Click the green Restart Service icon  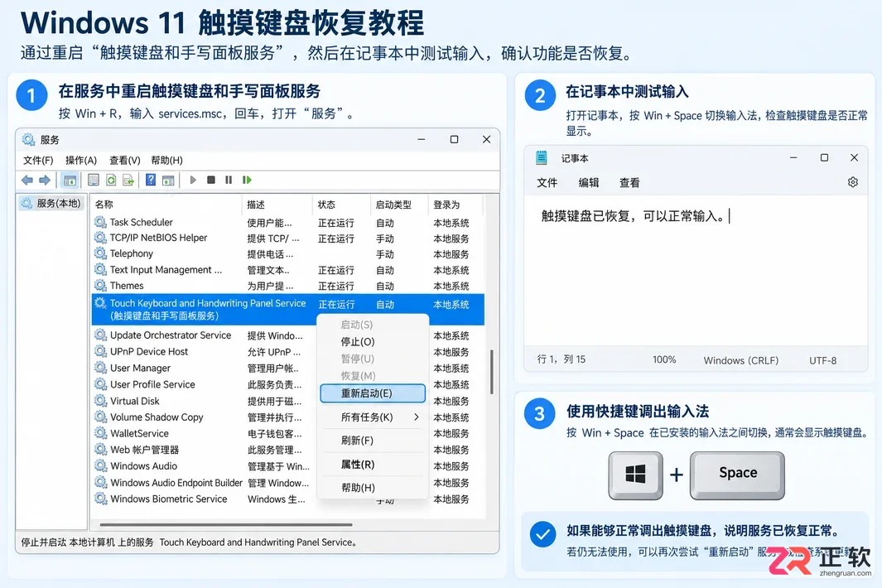tap(247, 180)
